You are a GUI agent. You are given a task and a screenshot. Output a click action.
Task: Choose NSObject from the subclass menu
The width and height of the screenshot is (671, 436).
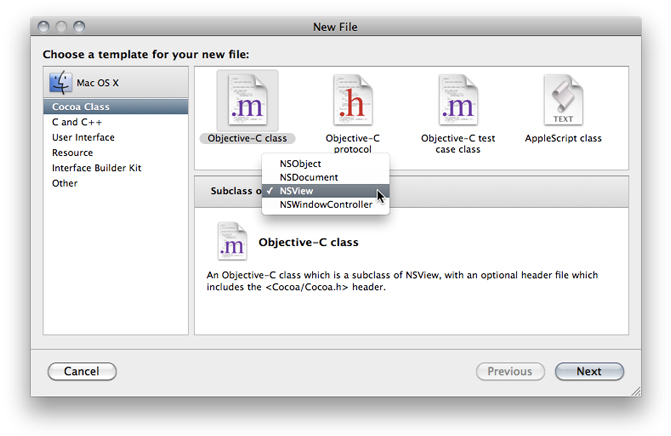(301, 163)
